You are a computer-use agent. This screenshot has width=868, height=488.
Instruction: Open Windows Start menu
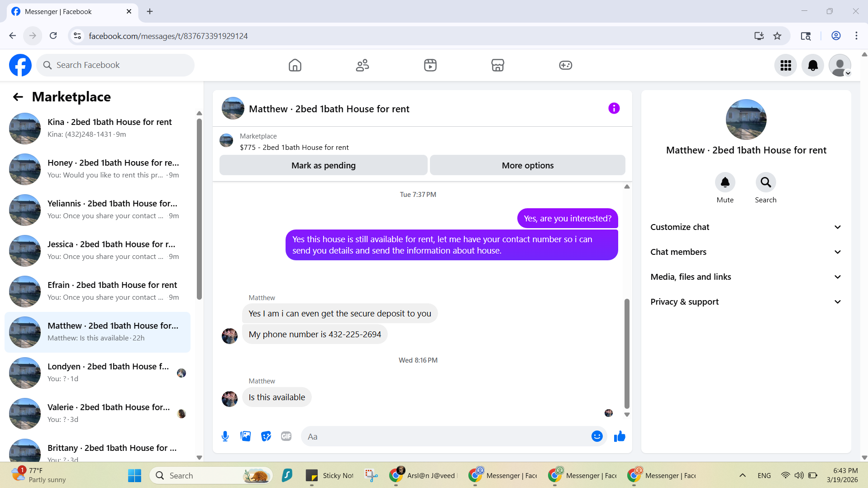pos(134,475)
